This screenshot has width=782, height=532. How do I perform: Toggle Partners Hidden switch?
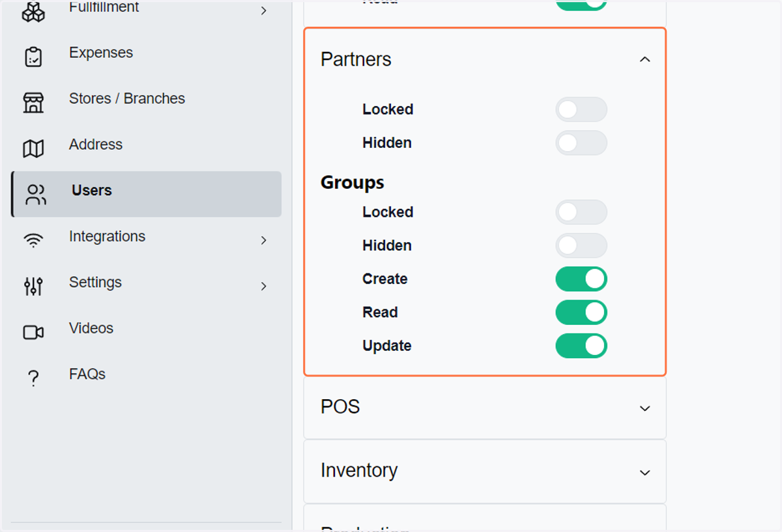point(581,143)
